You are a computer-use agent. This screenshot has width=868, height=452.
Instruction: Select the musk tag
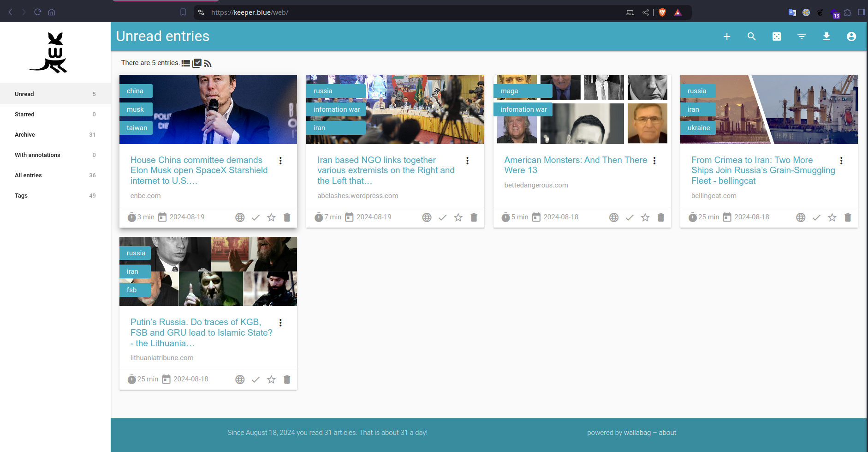pyautogui.click(x=135, y=109)
